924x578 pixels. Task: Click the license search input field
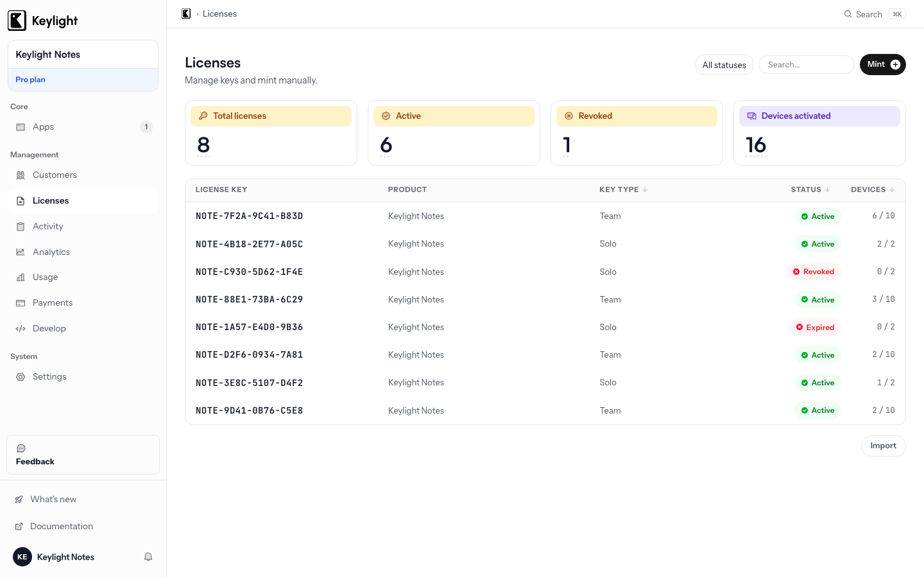click(x=806, y=65)
